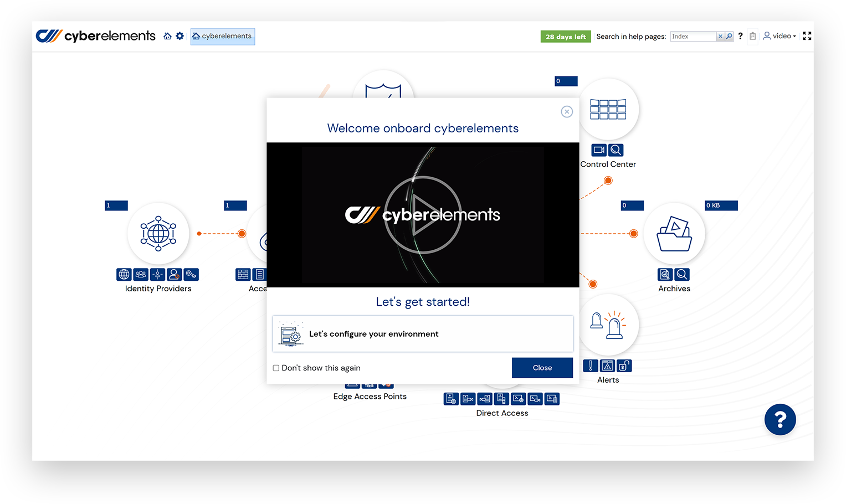This screenshot has height=504, width=846.
Task: Click the magnifier icon under Archives
Action: (x=682, y=274)
